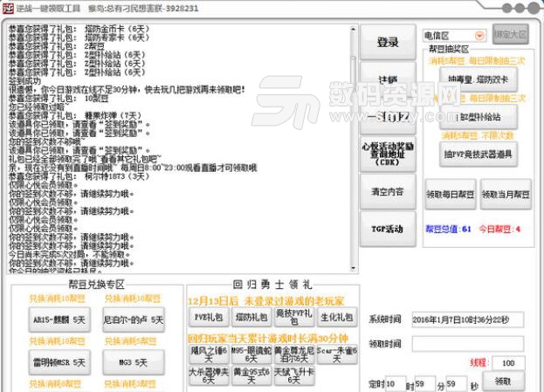
Task: Click log line 今日尚未完成5次对局
Action: tap(69, 255)
